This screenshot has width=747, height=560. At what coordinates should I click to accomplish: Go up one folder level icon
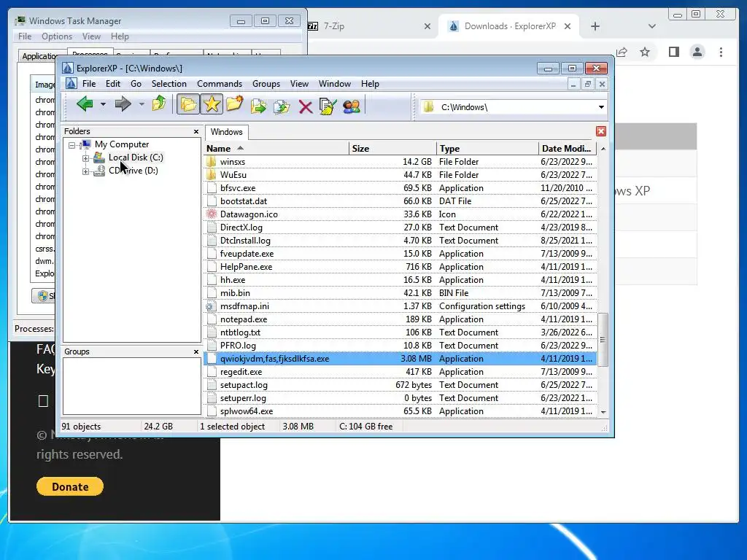click(x=159, y=104)
